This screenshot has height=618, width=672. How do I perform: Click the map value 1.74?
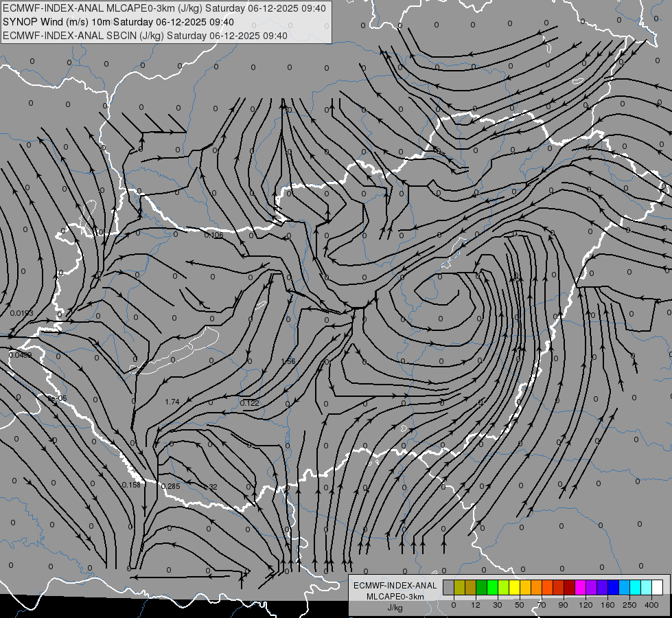coord(172,402)
